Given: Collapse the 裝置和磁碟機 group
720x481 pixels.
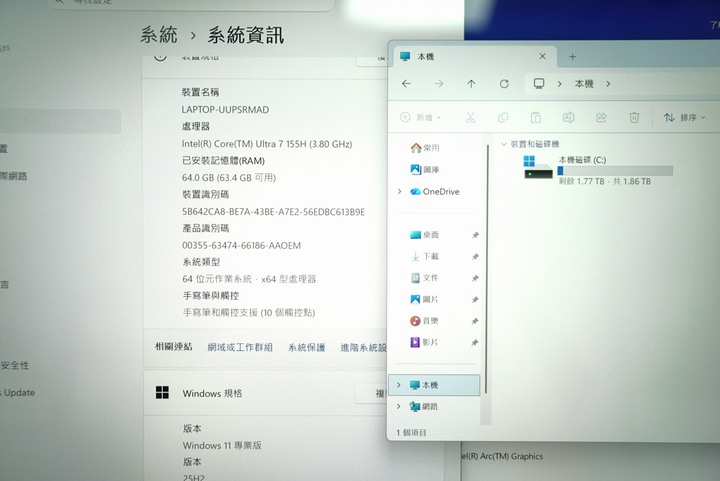Looking at the screenshot, I should tap(504, 144).
